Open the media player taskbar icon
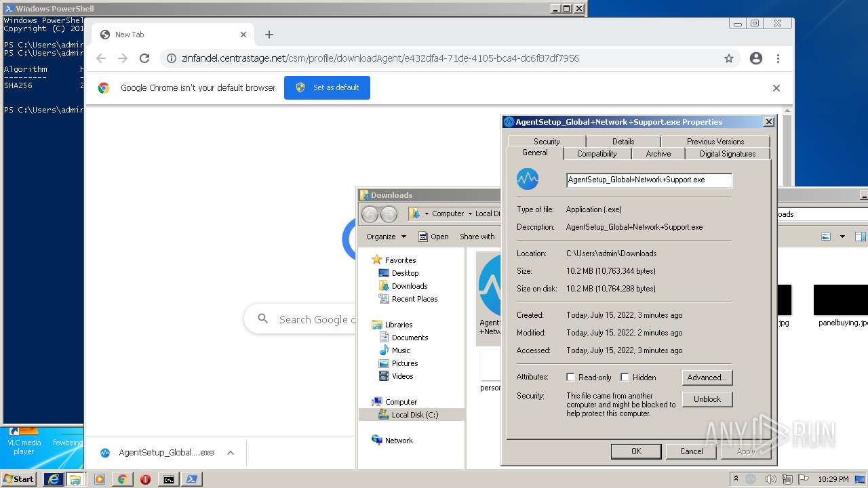 100,479
